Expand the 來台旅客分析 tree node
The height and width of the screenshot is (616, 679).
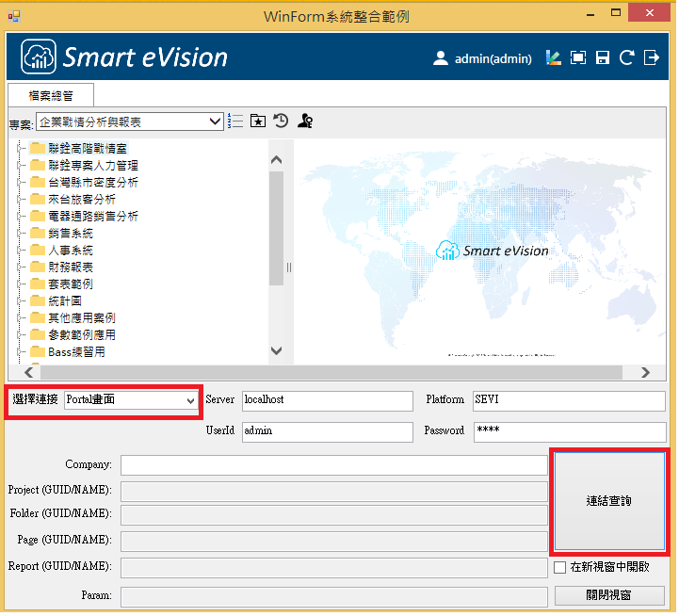coord(20,200)
